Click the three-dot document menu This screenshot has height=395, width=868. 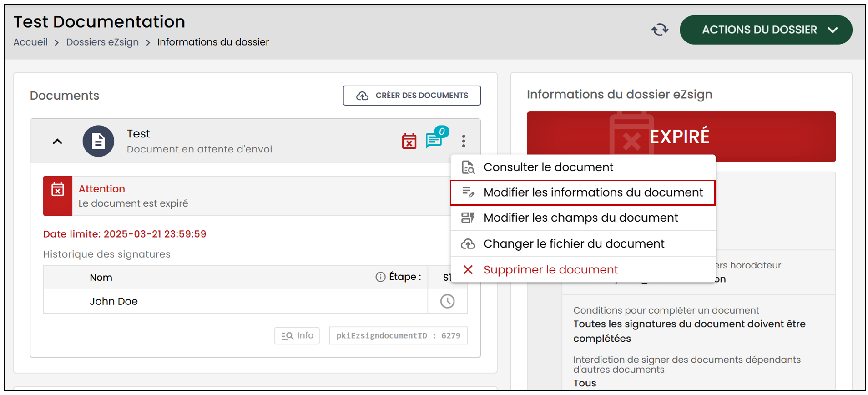[x=464, y=141]
